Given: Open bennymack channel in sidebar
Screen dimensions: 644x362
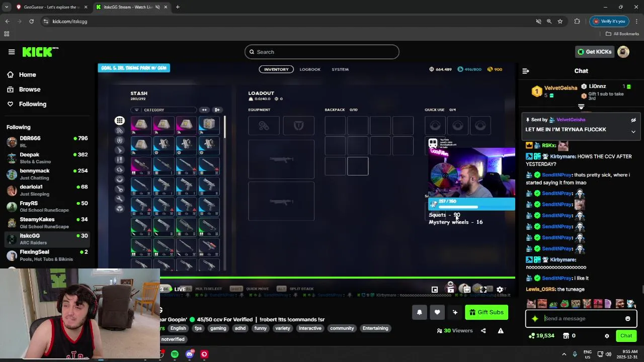Looking at the screenshot, I should click(47, 174).
